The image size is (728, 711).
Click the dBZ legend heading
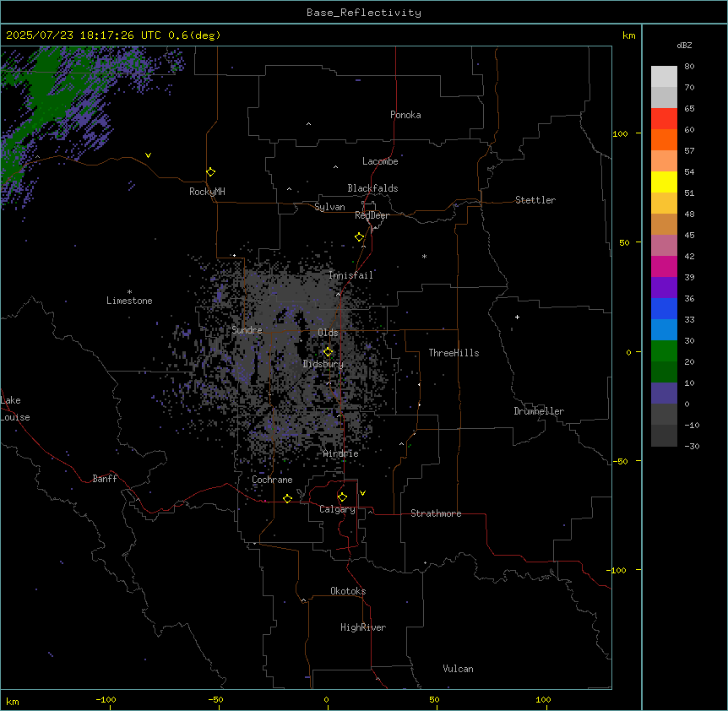pyautogui.click(x=684, y=45)
